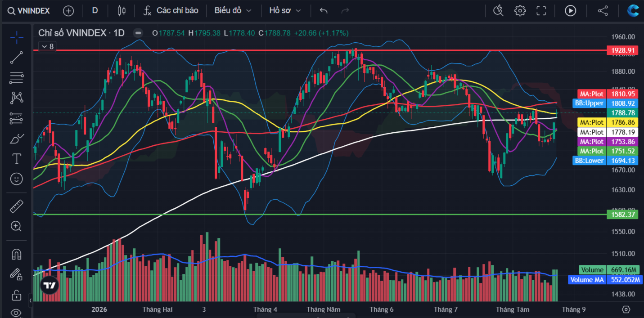Click the Tháng Tám time axis label
Viewport: 644px width, 318px height.
[x=513, y=309]
